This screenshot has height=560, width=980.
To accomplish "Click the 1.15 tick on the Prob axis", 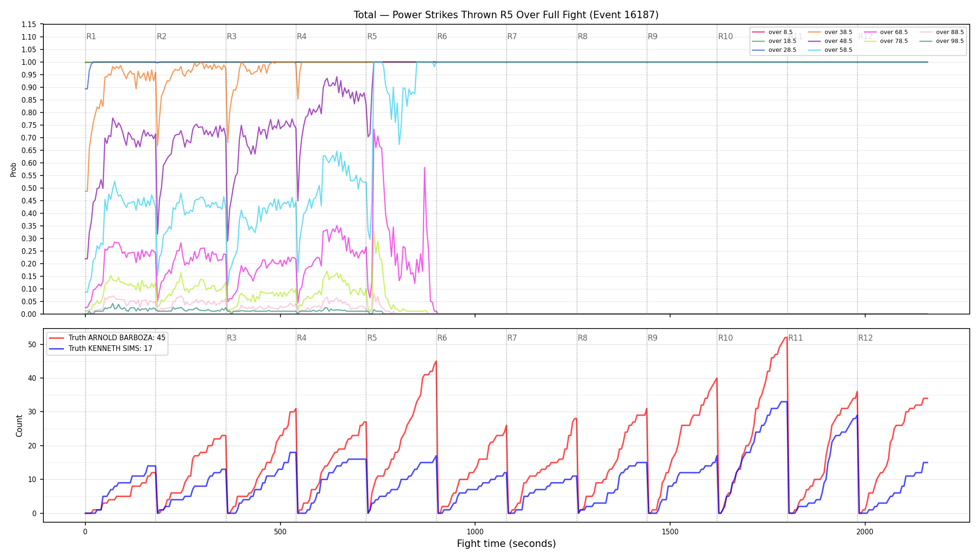I will (29, 25).
